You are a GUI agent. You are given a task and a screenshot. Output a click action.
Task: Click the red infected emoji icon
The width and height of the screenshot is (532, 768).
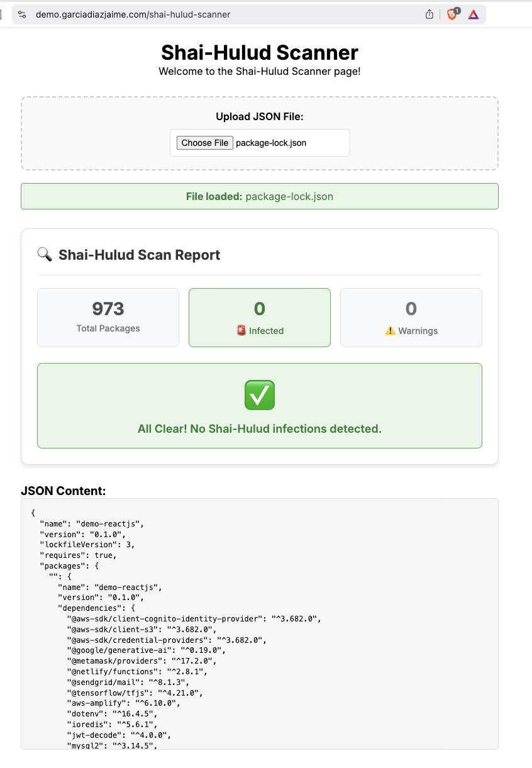point(241,331)
